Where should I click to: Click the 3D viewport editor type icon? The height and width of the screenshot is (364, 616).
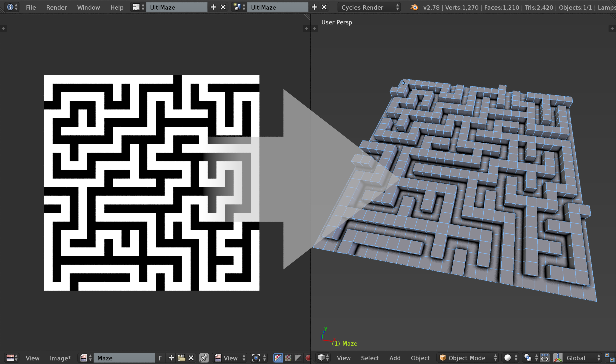[322, 358]
